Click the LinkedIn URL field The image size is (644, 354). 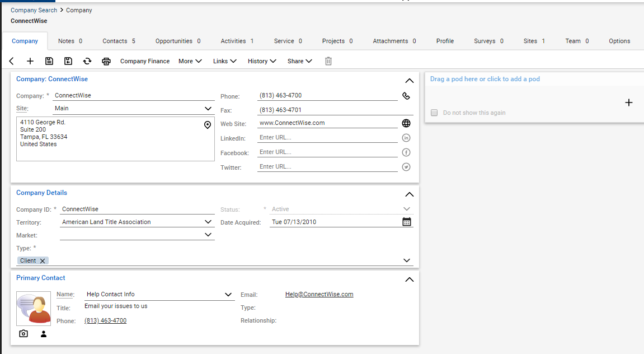(327, 138)
